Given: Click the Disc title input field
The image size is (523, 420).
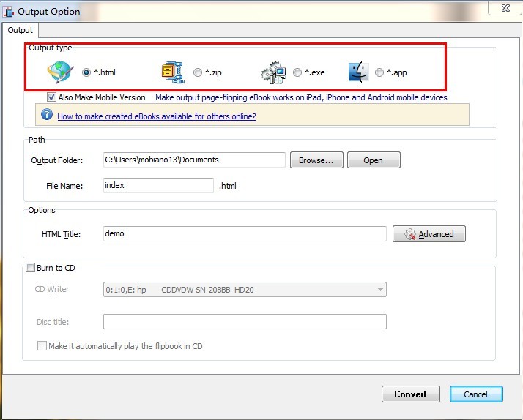Looking at the screenshot, I should click(x=245, y=321).
